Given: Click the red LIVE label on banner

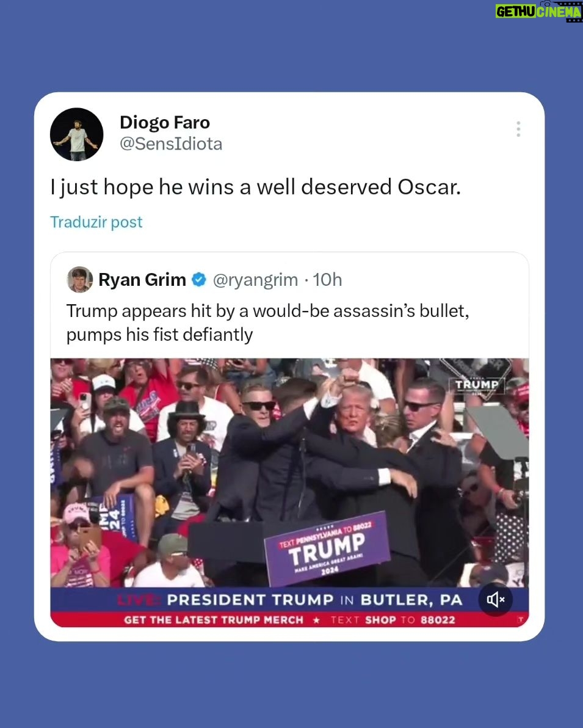Looking at the screenshot, I should (139, 600).
